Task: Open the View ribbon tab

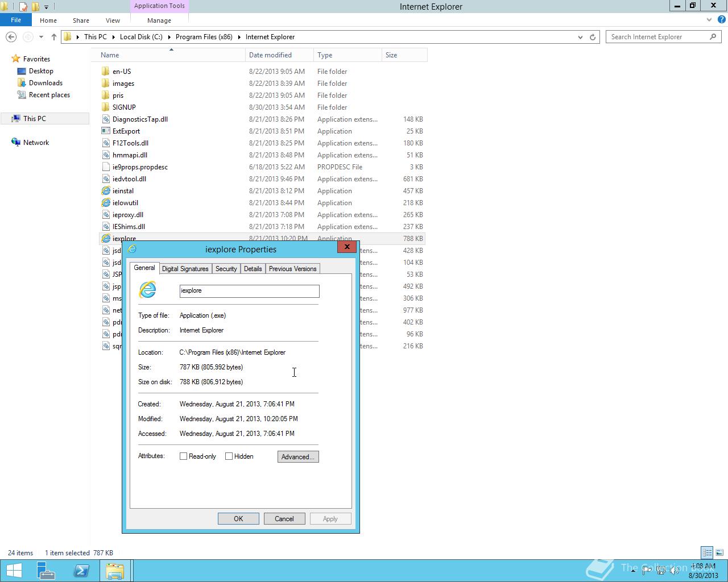Action: coord(113,20)
